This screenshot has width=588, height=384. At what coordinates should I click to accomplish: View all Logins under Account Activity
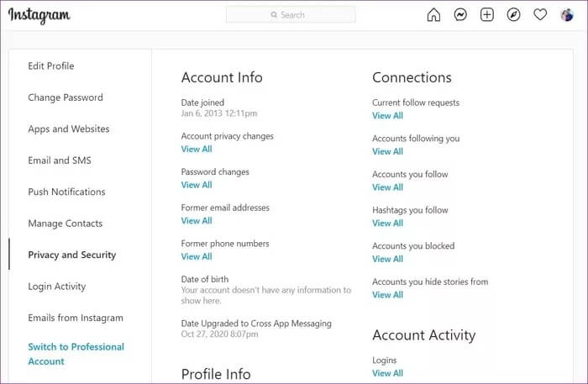[x=387, y=373]
